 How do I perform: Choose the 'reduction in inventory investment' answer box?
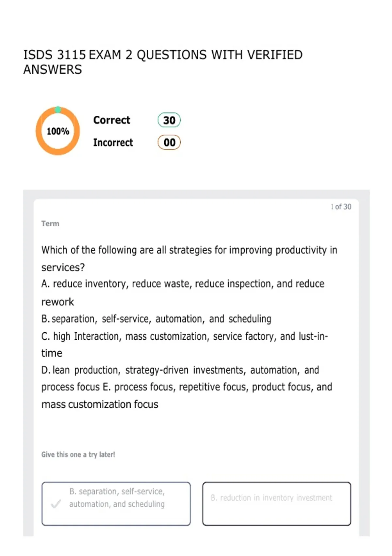[x=277, y=504]
